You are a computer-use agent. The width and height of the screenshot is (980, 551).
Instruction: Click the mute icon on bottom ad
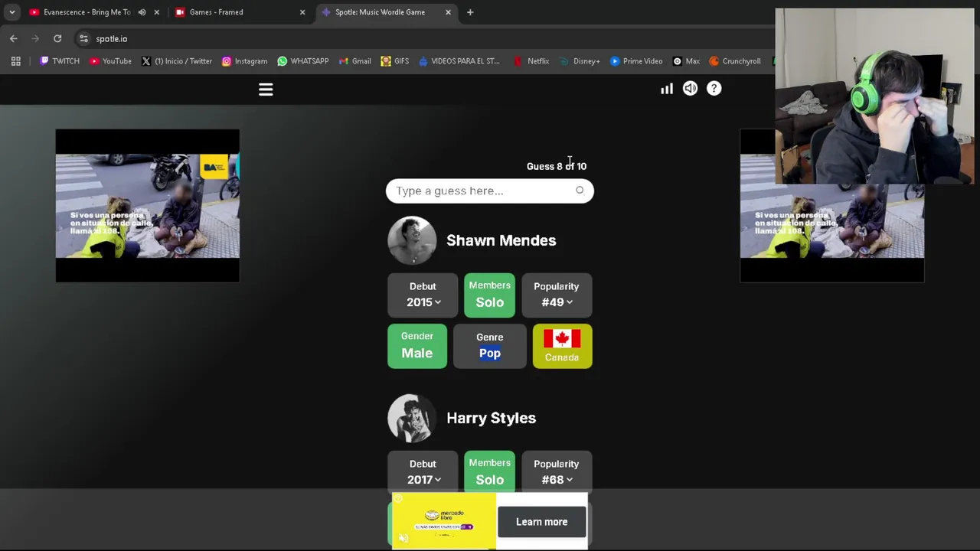click(x=403, y=539)
